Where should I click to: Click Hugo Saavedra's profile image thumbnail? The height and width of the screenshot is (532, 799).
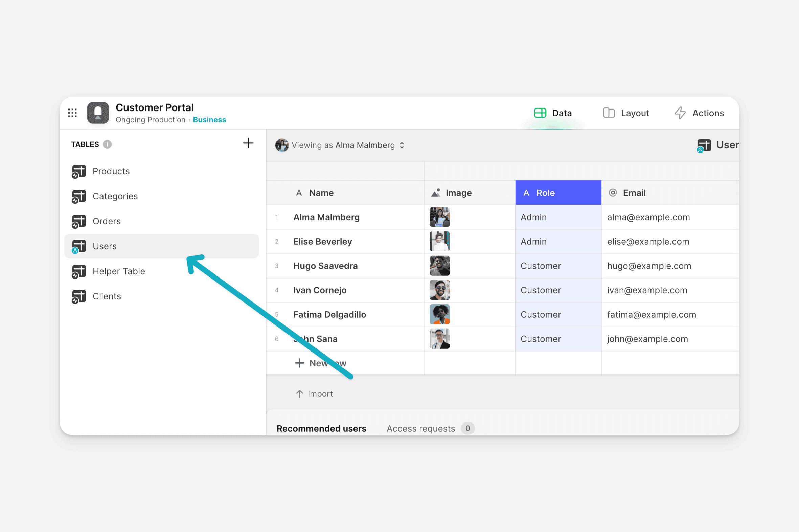coord(439,266)
